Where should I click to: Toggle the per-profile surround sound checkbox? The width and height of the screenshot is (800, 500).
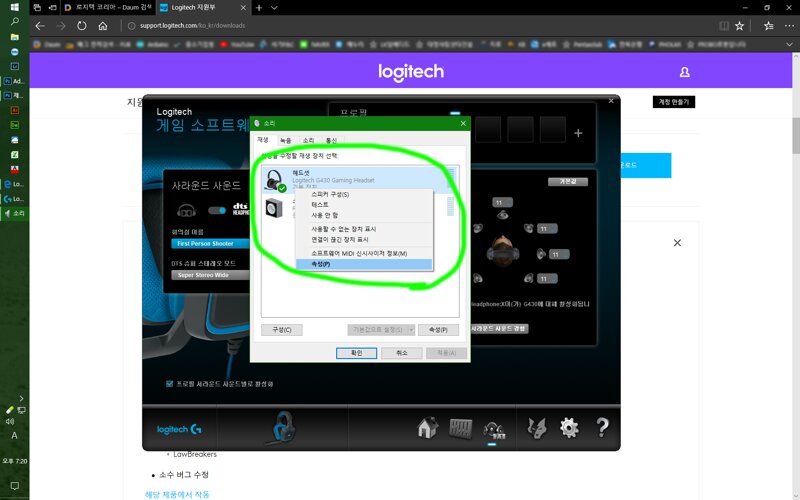coord(169,384)
